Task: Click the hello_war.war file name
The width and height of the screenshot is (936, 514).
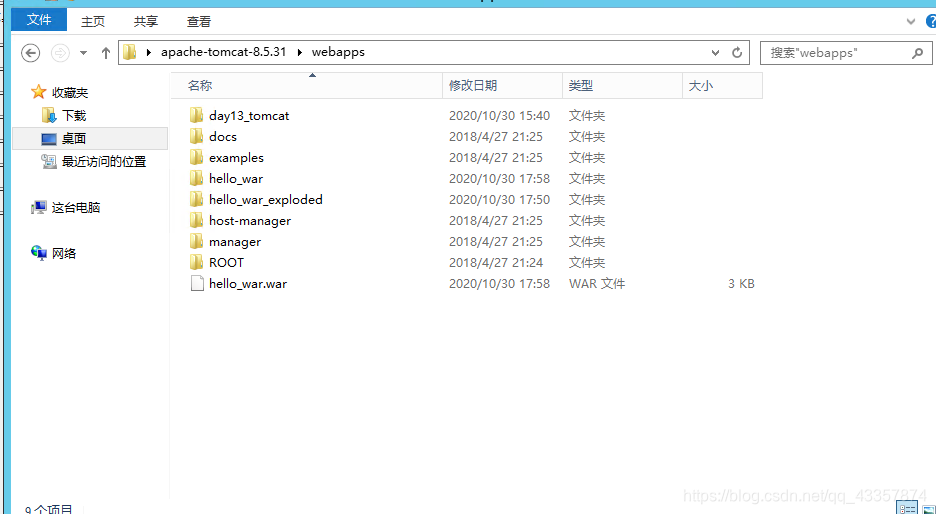Action: tap(248, 284)
